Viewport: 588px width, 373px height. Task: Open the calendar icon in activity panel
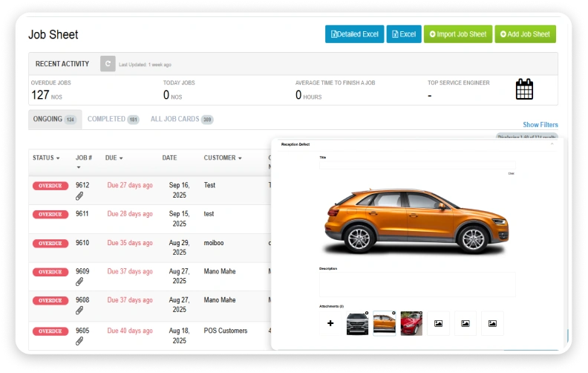pos(524,89)
